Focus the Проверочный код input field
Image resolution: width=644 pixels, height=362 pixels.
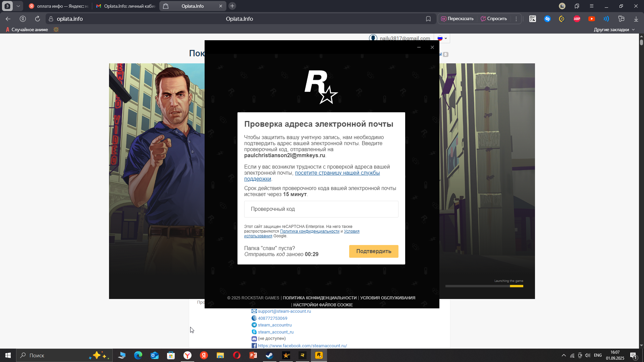[321, 209]
